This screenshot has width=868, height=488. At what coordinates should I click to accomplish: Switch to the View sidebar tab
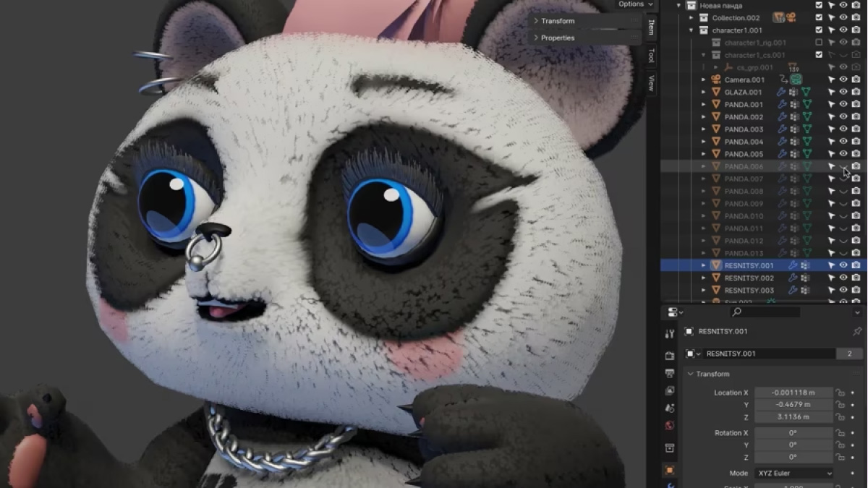[651, 82]
